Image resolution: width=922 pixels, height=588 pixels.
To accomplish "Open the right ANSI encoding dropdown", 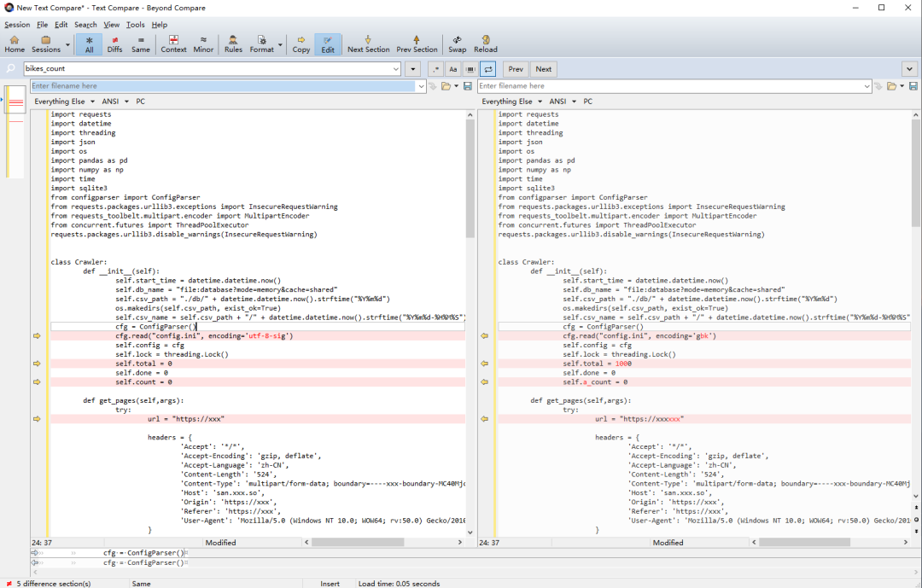I will coord(563,102).
